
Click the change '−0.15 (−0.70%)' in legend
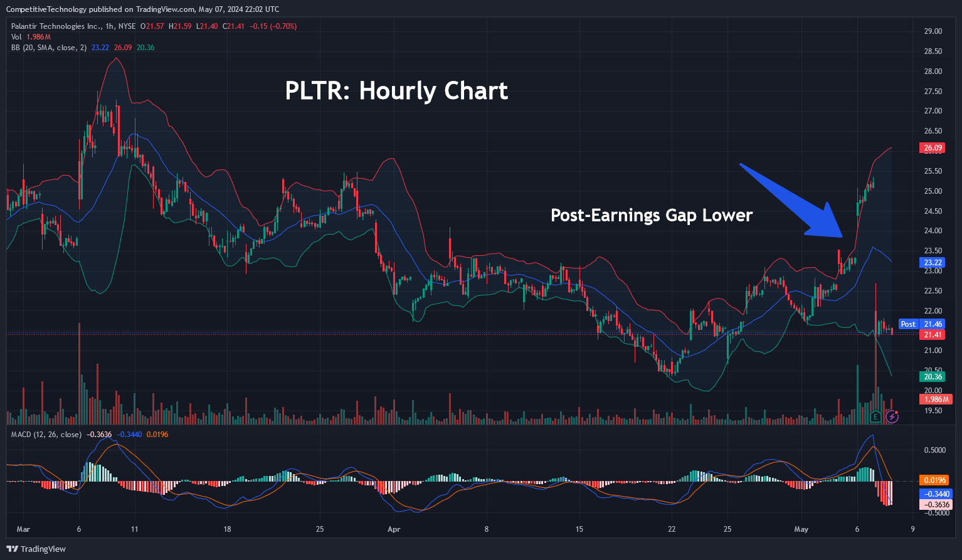click(x=273, y=26)
